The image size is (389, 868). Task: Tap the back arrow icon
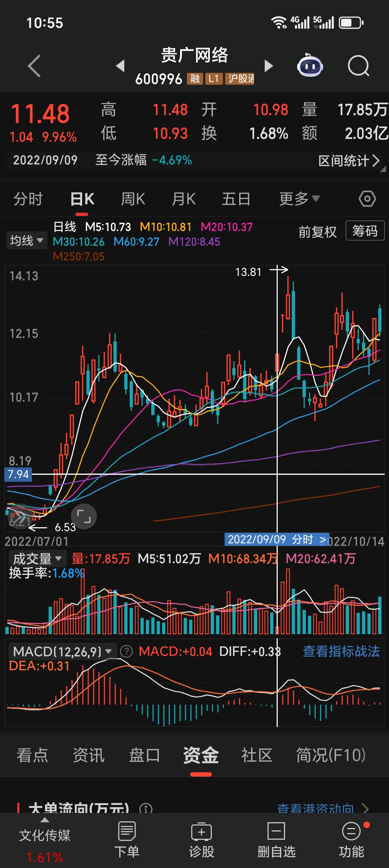pos(34,66)
